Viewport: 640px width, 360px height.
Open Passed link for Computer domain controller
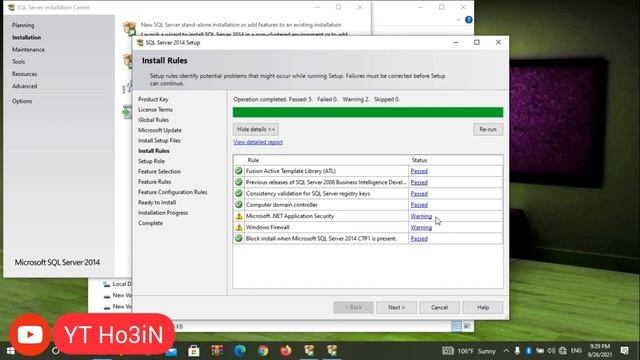419,205
